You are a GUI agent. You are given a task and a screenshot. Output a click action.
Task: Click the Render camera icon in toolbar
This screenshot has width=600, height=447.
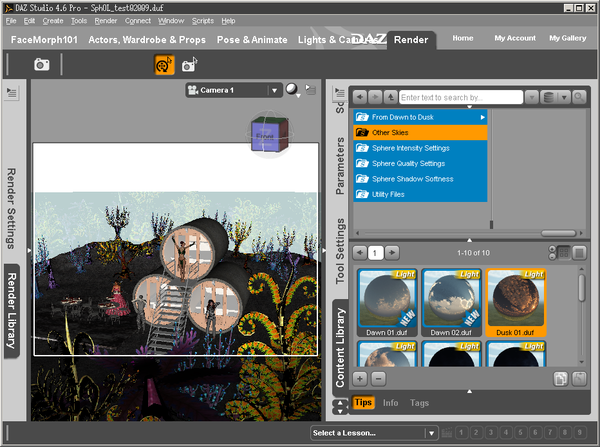42,64
